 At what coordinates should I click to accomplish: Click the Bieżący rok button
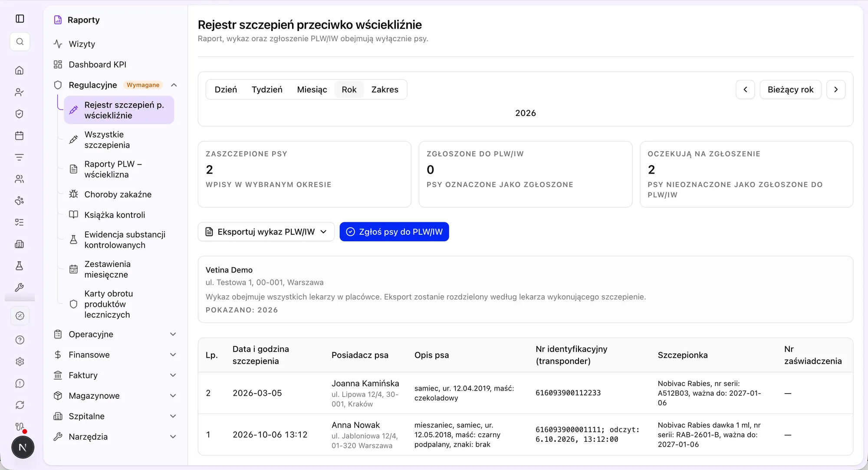pyautogui.click(x=790, y=89)
